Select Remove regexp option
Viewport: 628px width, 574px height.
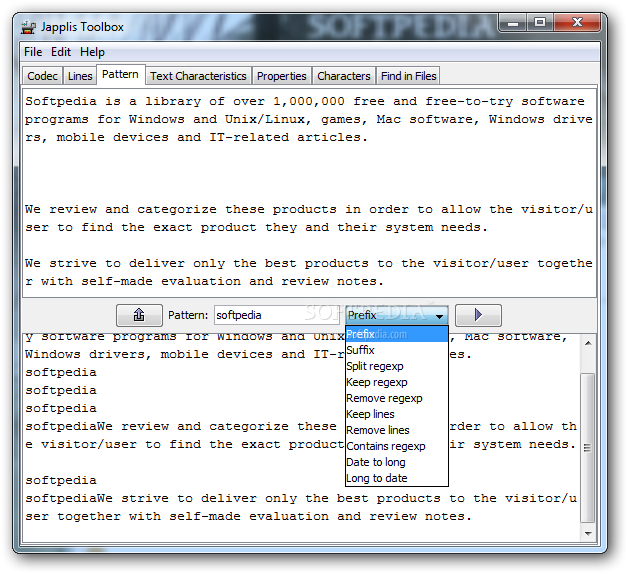tap(397, 398)
